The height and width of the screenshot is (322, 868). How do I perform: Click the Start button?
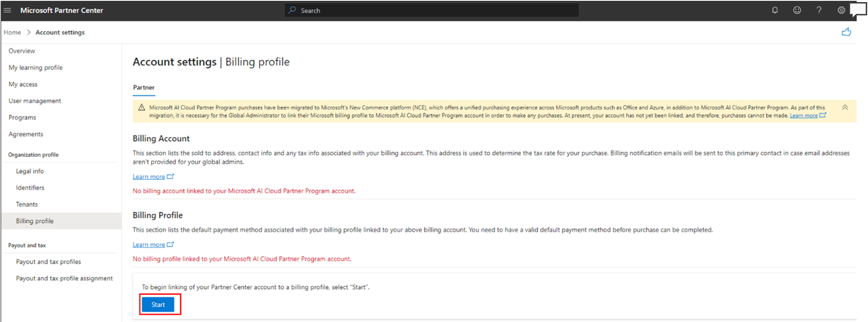pos(158,304)
